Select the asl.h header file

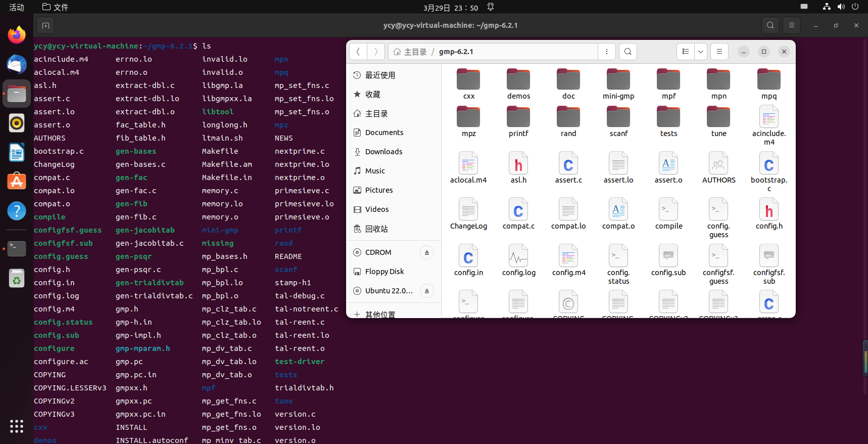pyautogui.click(x=518, y=168)
